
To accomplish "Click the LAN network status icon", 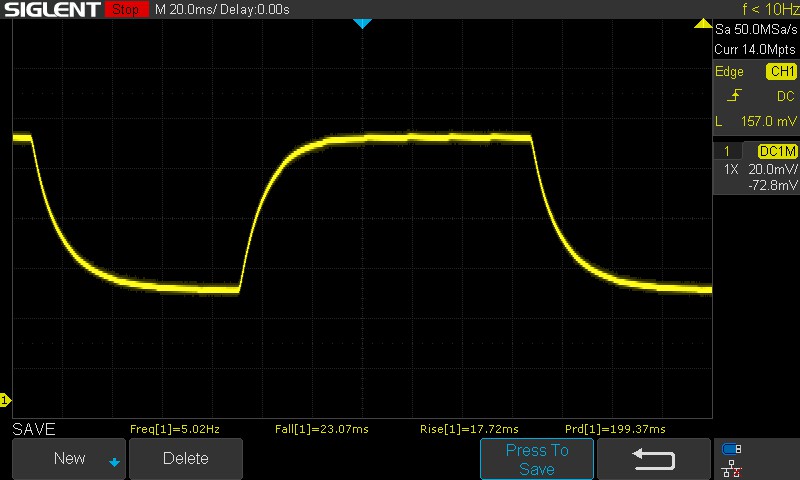I will click(732, 468).
